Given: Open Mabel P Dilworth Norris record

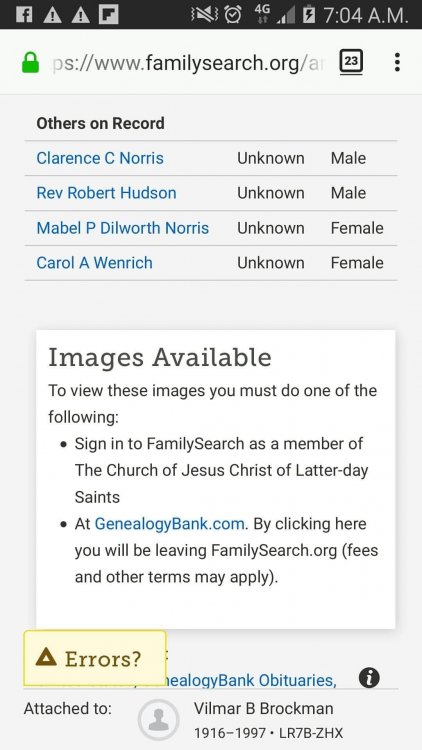Looking at the screenshot, I should [x=122, y=228].
